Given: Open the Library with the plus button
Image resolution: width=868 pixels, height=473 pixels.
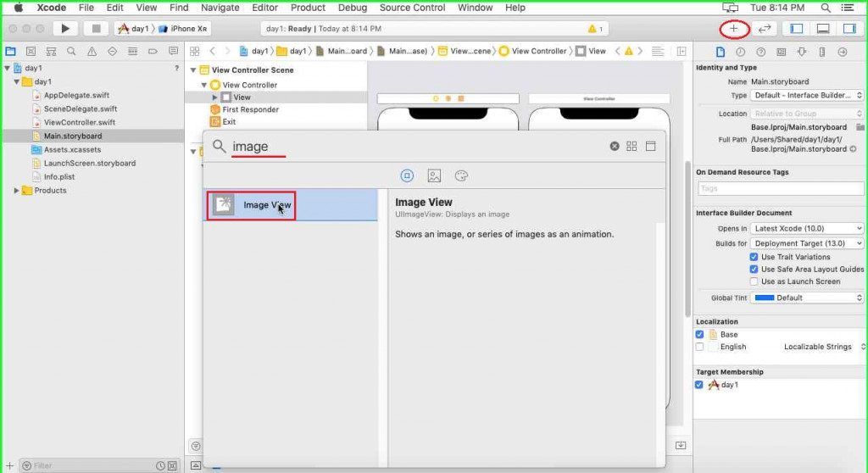Looking at the screenshot, I should coord(734,28).
